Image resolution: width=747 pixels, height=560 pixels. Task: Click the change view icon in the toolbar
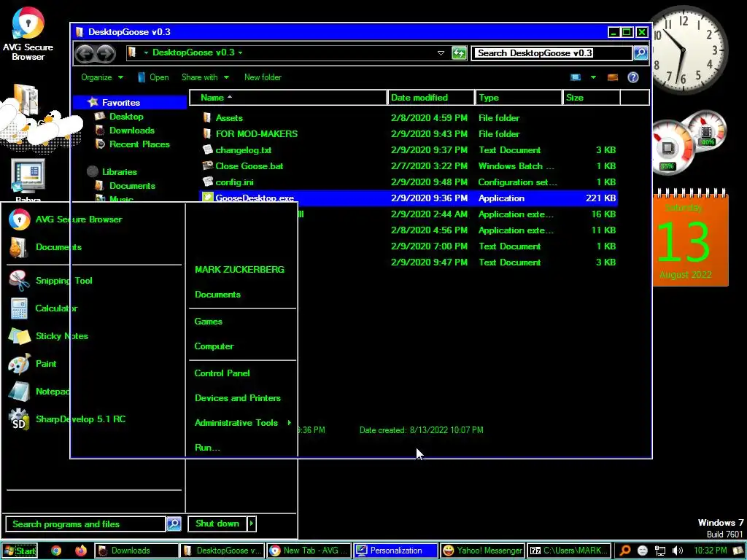tap(576, 77)
